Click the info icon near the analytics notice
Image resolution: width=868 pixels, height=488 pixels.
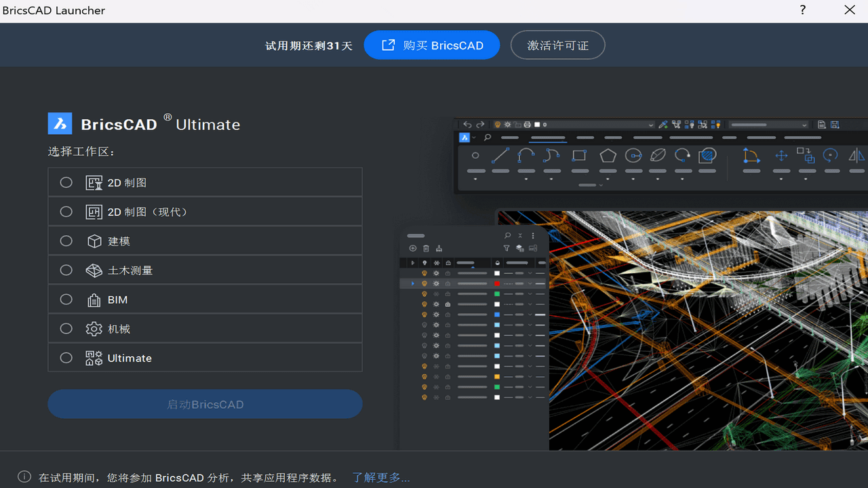[25, 476]
